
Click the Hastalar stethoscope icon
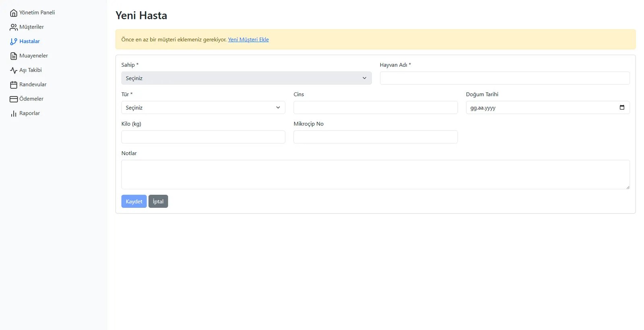[x=14, y=41]
